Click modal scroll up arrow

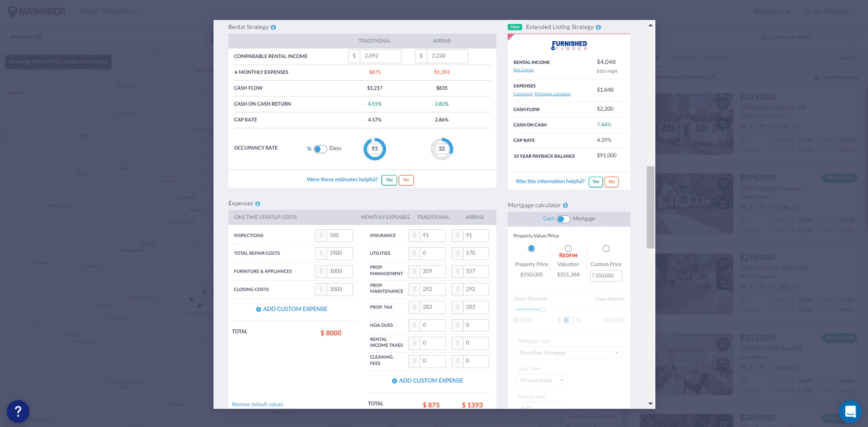pyautogui.click(x=650, y=25)
